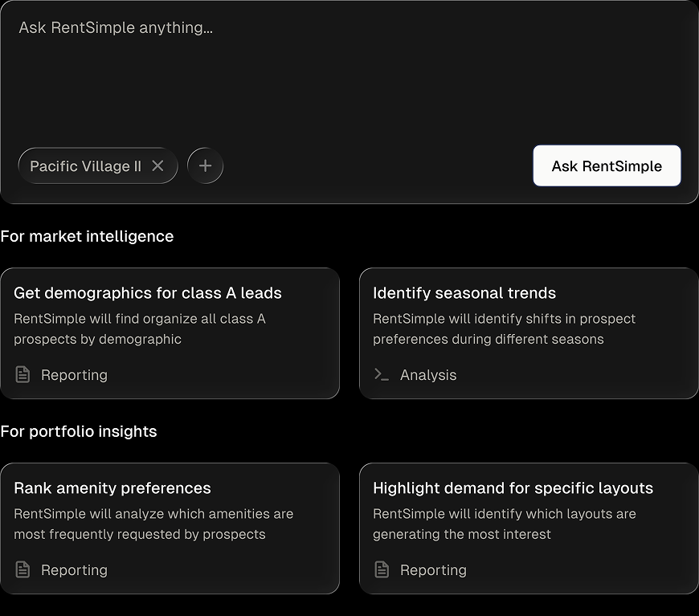699x616 pixels.
Task: Click the Reporting icon on the layouts demand card
Action: 381,570
